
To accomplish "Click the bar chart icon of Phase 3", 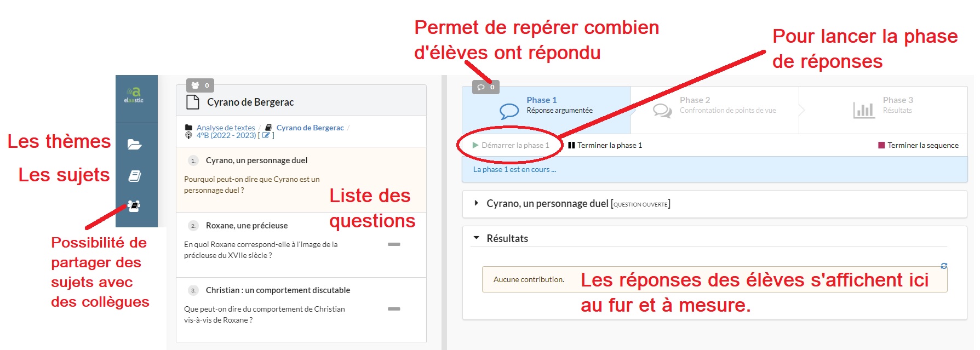I will click(x=864, y=110).
